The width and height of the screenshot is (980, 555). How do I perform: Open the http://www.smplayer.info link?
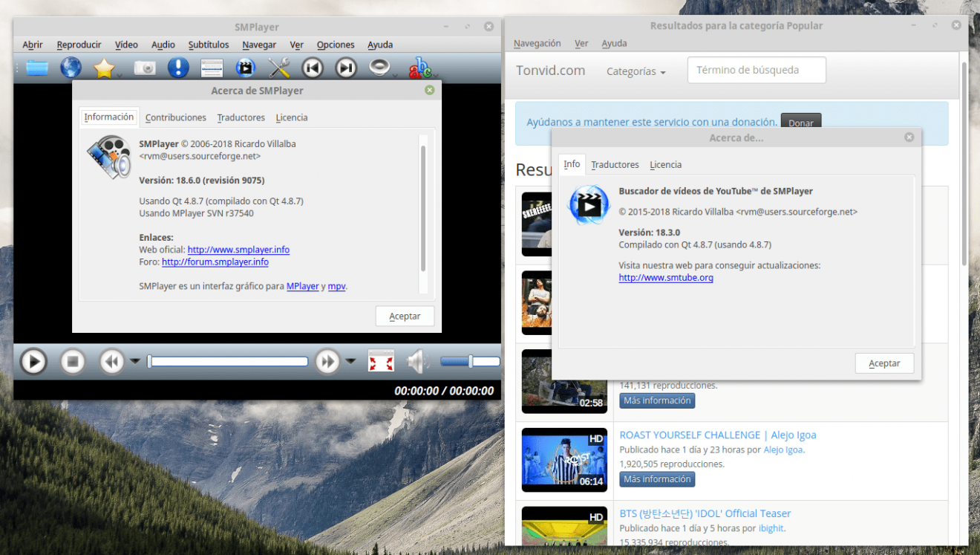pyautogui.click(x=238, y=250)
